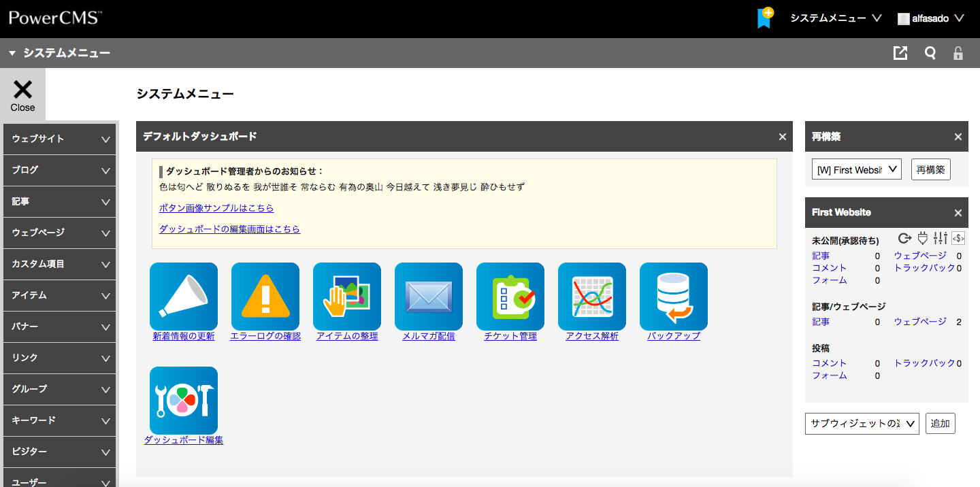The image size is (980, 487).
Task: Expand the カスタム項目 sidebar section
Action: click(59, 264)
